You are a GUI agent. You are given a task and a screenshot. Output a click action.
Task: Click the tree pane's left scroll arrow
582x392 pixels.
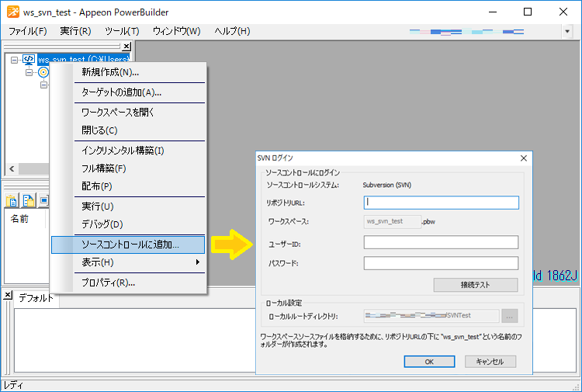click(12, 169)
